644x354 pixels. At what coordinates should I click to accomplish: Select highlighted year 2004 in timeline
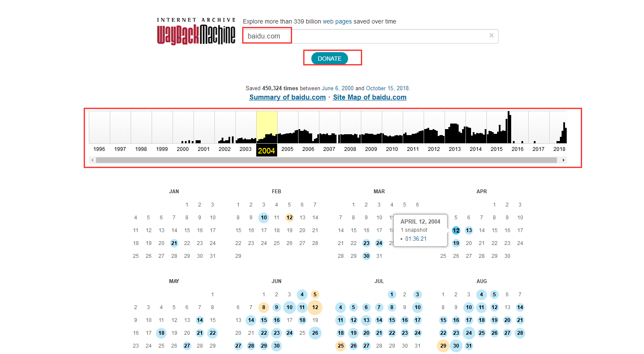click(x=266, y=150)
